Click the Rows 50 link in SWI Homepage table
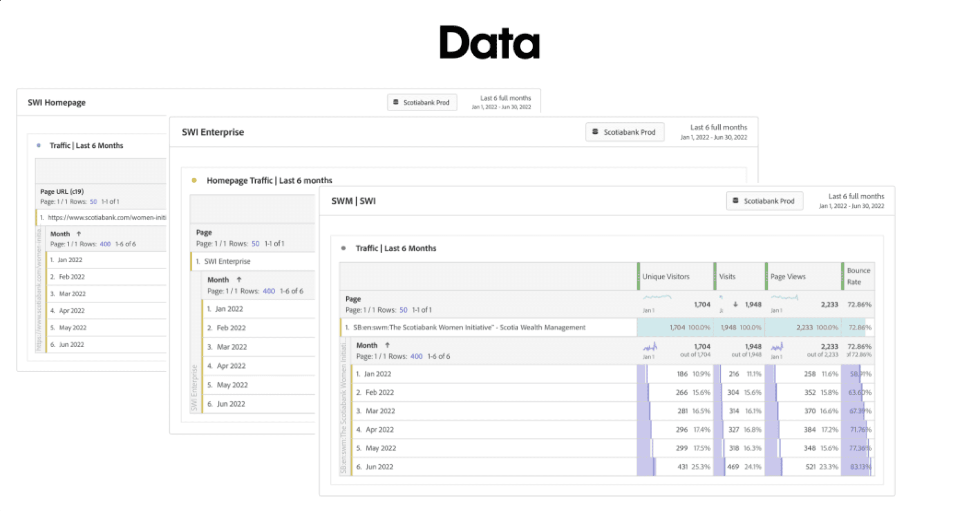The width and height of the screenshot is (980, 511). pyautogui.click(x=93, y=201)
